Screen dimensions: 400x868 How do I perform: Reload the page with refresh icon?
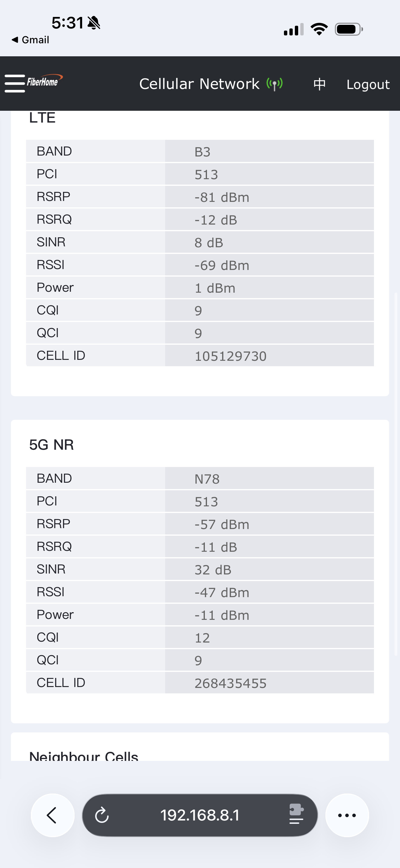[x=102, y=815]
